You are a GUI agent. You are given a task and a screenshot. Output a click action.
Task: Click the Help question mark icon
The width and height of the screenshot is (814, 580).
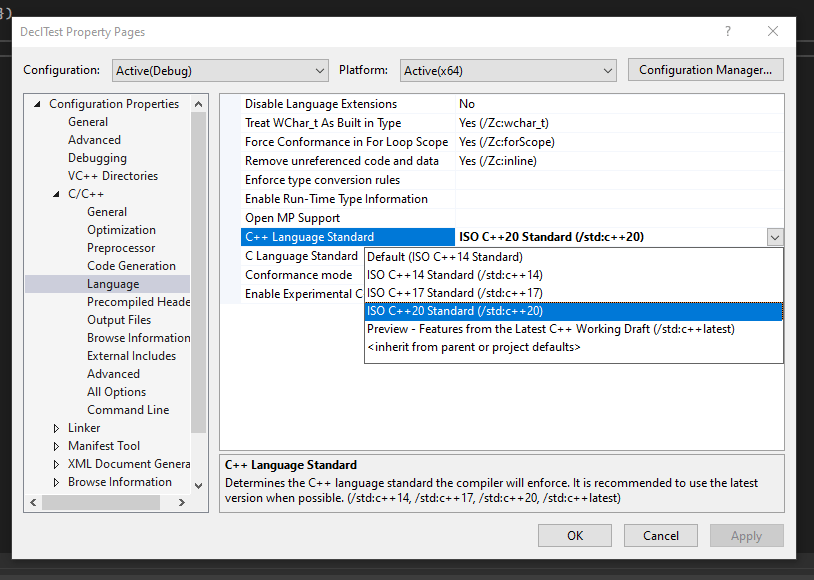[727, 32]
